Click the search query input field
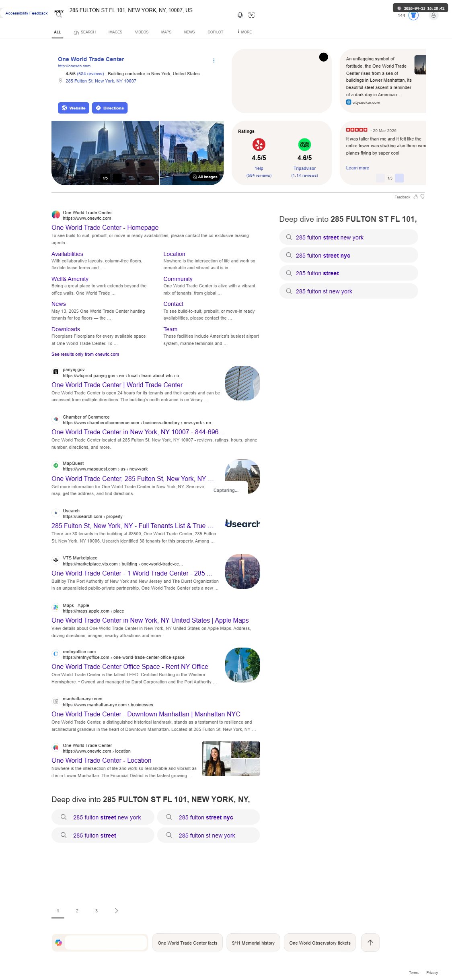 149,10
